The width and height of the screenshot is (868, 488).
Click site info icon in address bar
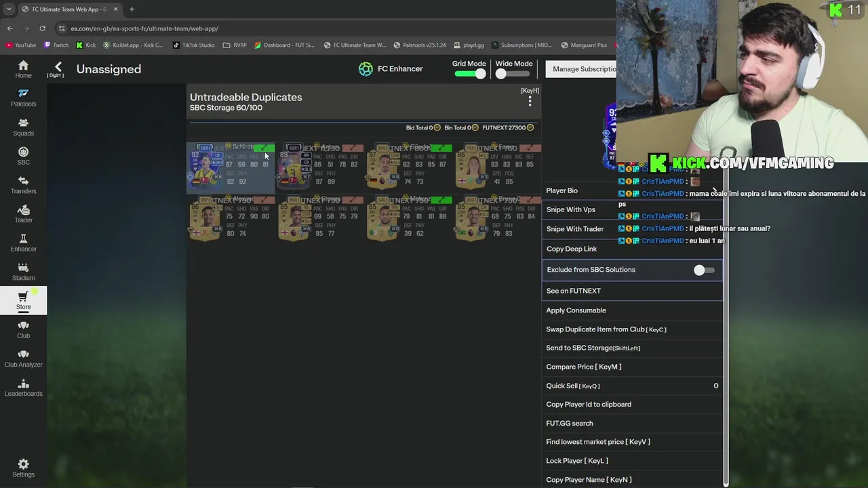pos(62,28)
